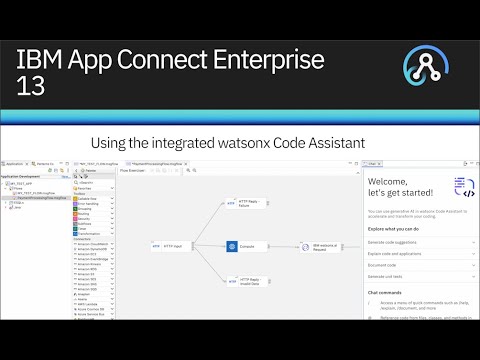The image size is (480, 360).
Task: Click the Chat commands heading
Action: pyautogui.click(x=385, y=293)
